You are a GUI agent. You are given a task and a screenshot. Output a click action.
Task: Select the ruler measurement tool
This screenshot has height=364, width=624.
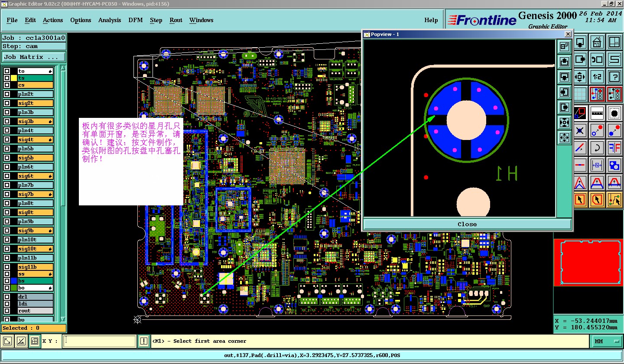597,113
